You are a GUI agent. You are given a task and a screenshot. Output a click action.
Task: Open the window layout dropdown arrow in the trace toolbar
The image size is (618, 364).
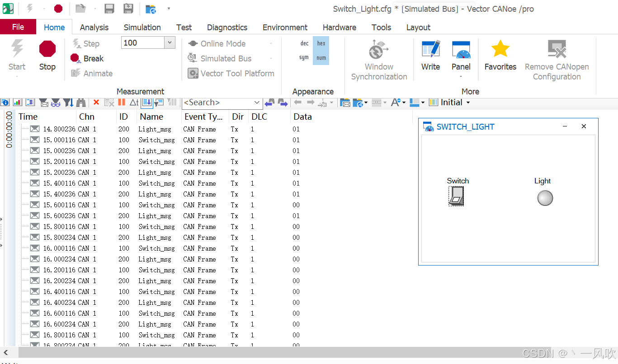coord(423,103)
